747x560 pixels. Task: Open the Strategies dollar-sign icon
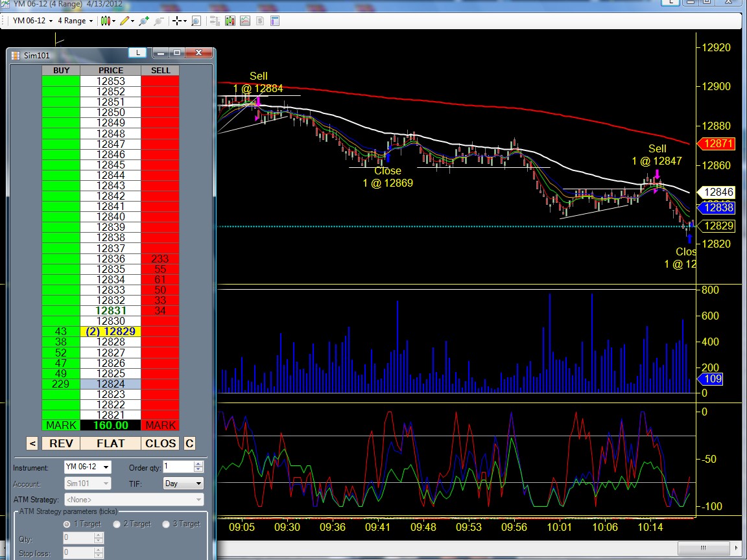pos(260,21)
